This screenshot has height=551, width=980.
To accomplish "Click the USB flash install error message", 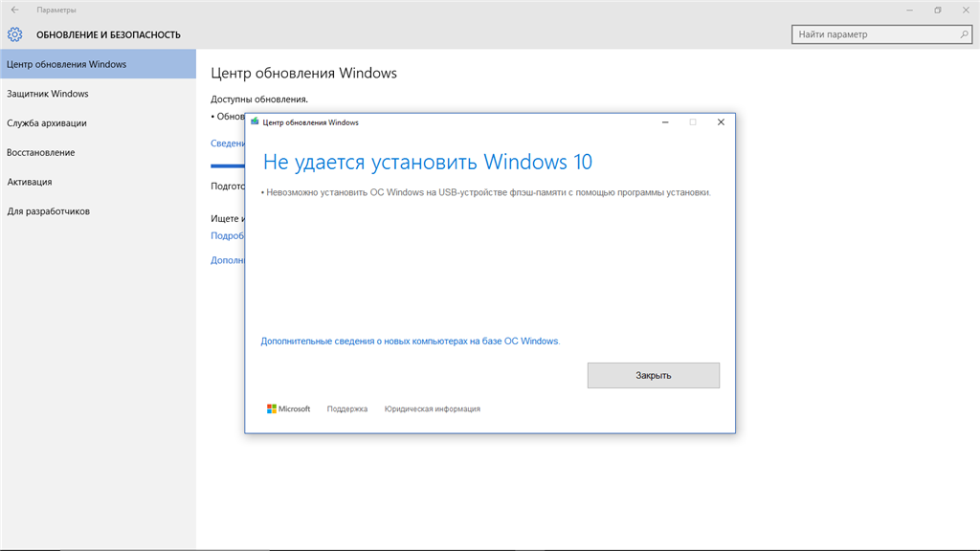I will click(485, 192).
